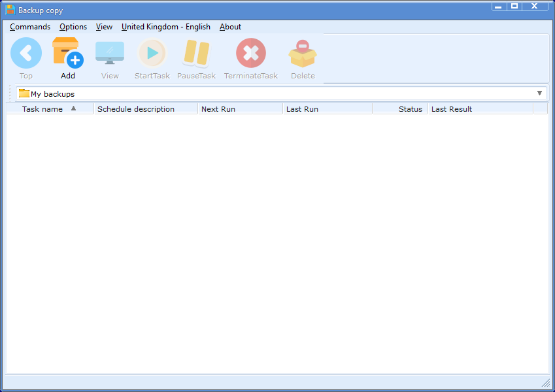This screenshot has width=555, height=392.
Task: Open the View menu in menu bar
Action: coord(104,27)
